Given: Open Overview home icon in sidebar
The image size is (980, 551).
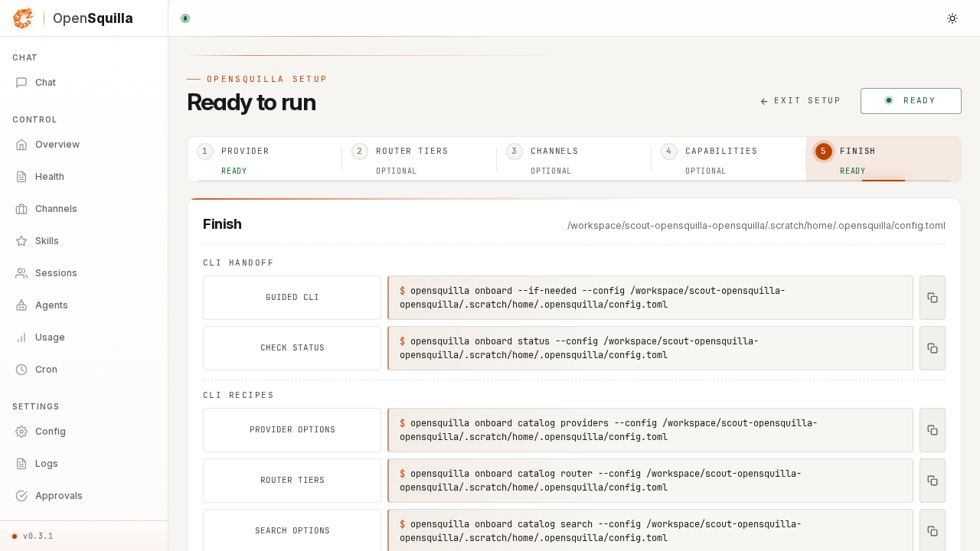Looking at the screenshot, I should pos(21,145).
